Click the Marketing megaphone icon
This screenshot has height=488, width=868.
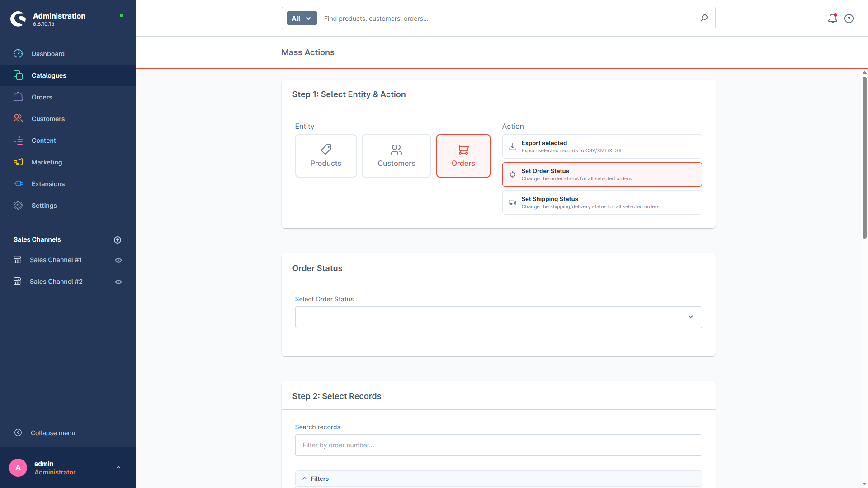tap(18, 162)
